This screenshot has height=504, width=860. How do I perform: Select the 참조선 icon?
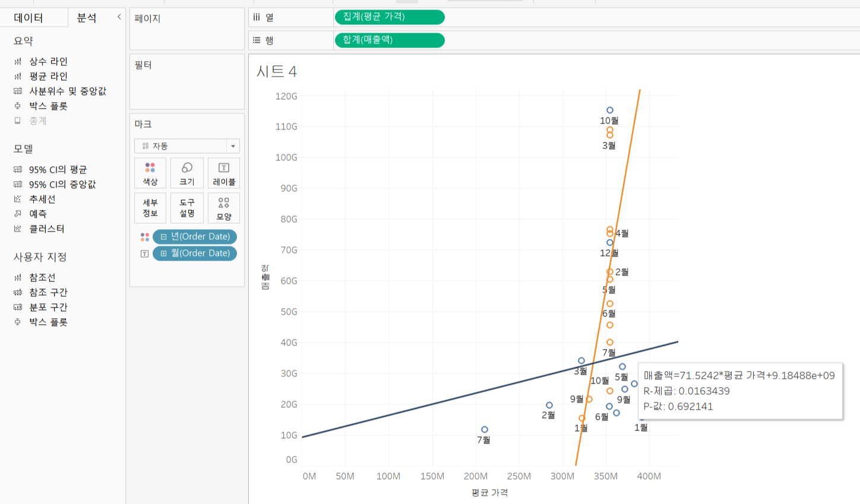pos(18,277)
